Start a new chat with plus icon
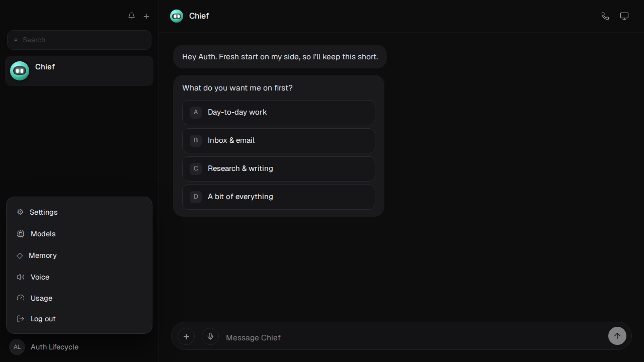644x362 pixels. [x=146, y=16]
